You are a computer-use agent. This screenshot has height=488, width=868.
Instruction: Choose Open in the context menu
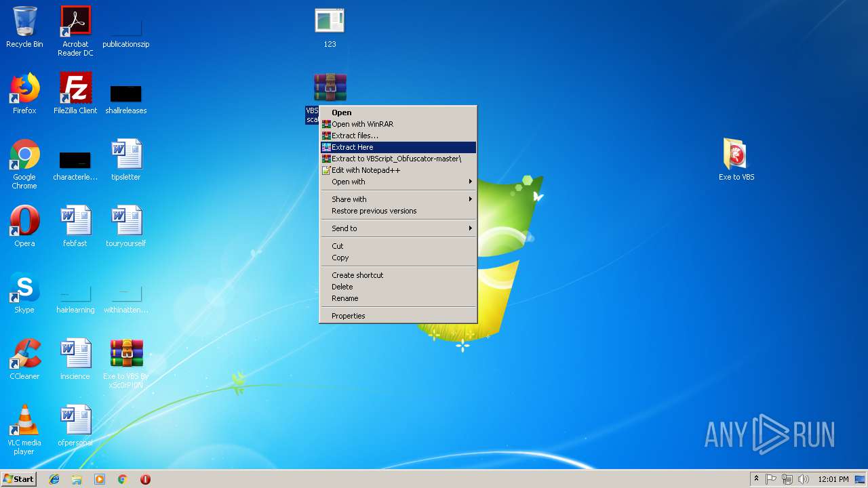click(398, 113)
